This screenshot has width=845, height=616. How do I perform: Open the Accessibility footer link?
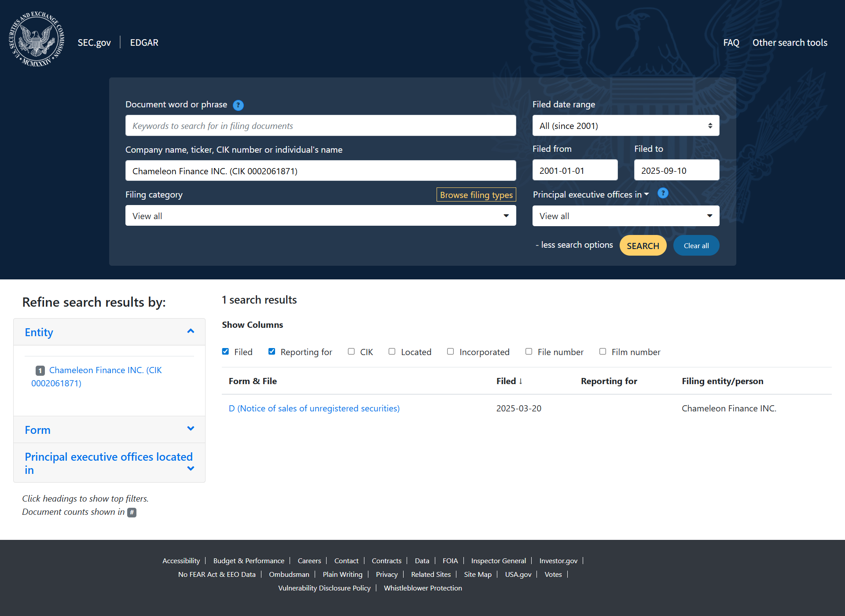[x=181, y=561]
